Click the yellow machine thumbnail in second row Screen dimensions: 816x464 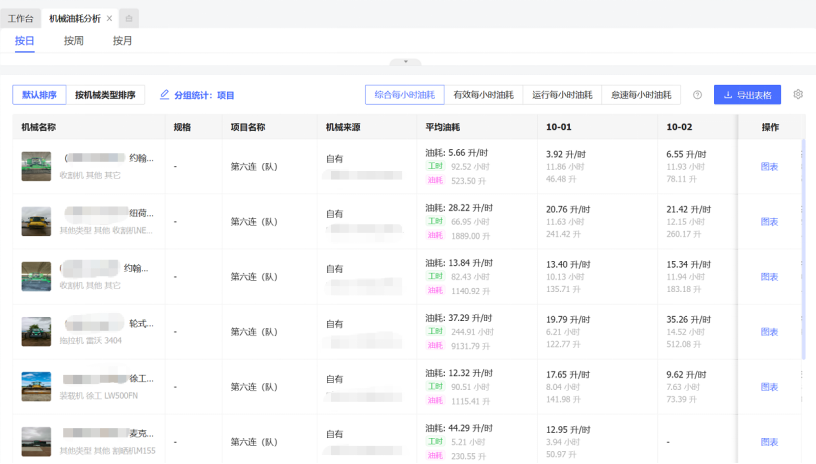36,221
